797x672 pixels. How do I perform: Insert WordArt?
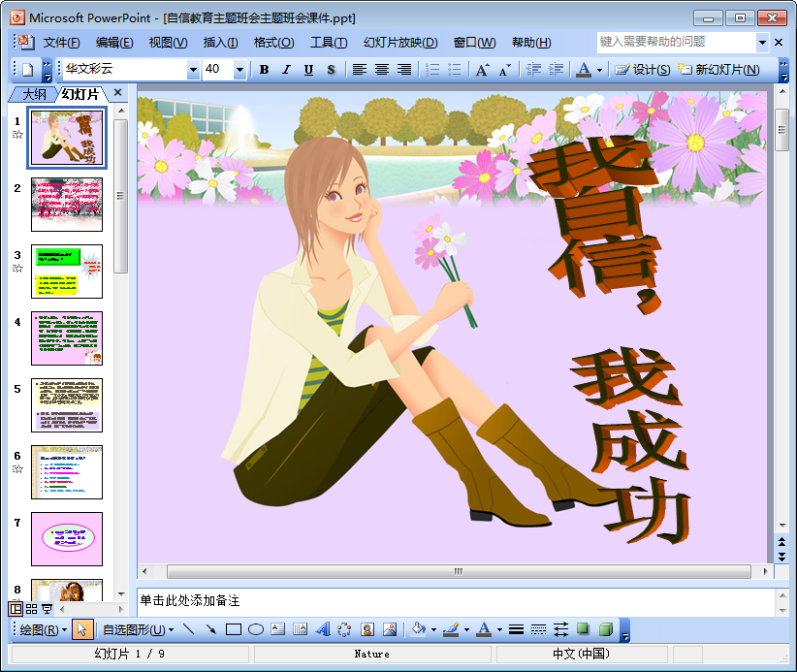click(x=323, y=629)
